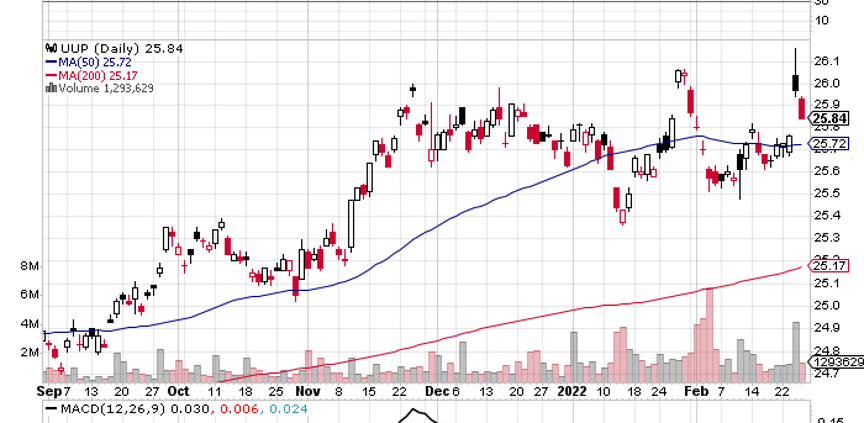Image resolution: width=864 pixels, height=423 pixels.
Task: Click the 24.9 price axis label
Action: click(827, 328)
